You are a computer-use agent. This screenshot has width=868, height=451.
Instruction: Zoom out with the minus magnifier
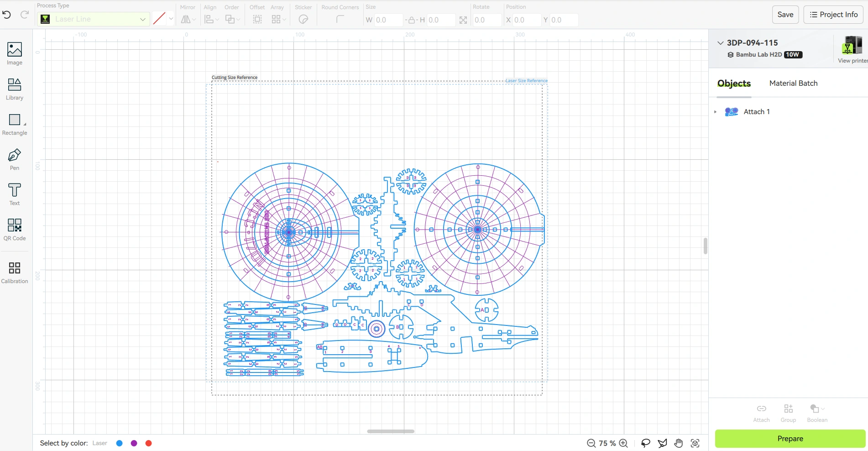pyautogui.click(x=591, y=443)
